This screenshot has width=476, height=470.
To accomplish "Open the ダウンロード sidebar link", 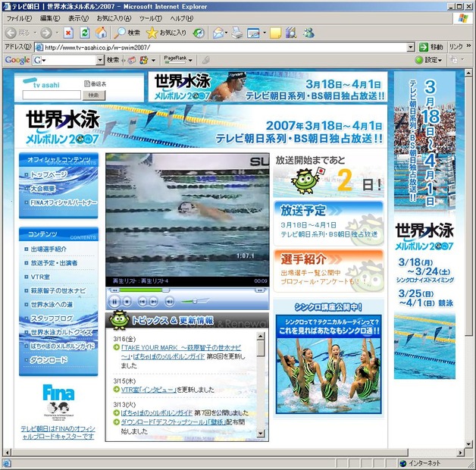I will coord(49,360).
